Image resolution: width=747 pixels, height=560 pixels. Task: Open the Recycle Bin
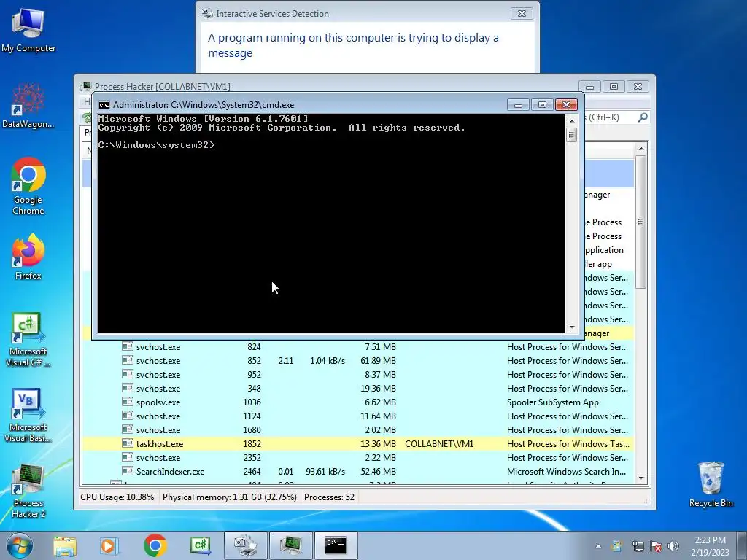[x=711, y=485]
